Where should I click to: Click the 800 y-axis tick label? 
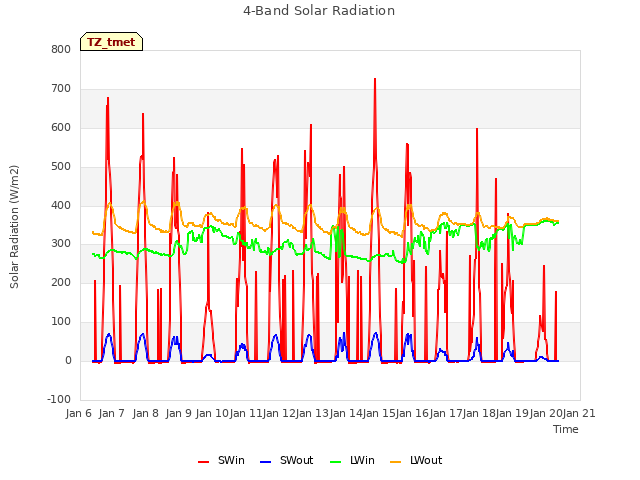coord(61,49)
